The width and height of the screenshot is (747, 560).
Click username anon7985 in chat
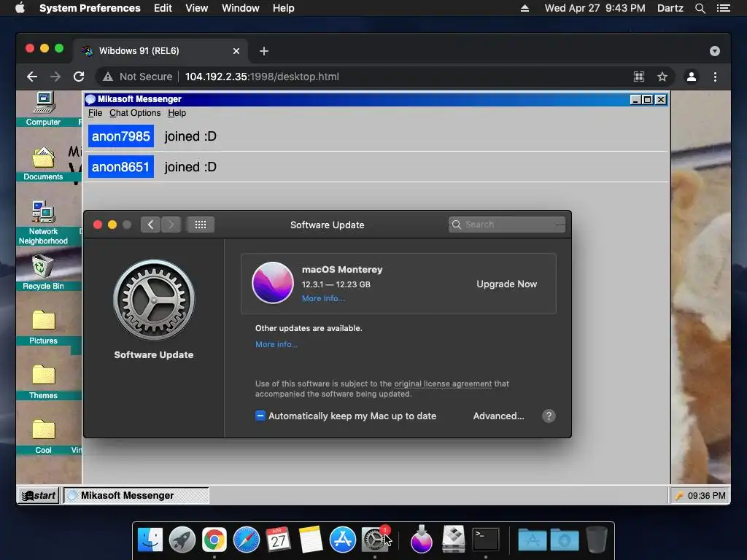click(121, 136)
